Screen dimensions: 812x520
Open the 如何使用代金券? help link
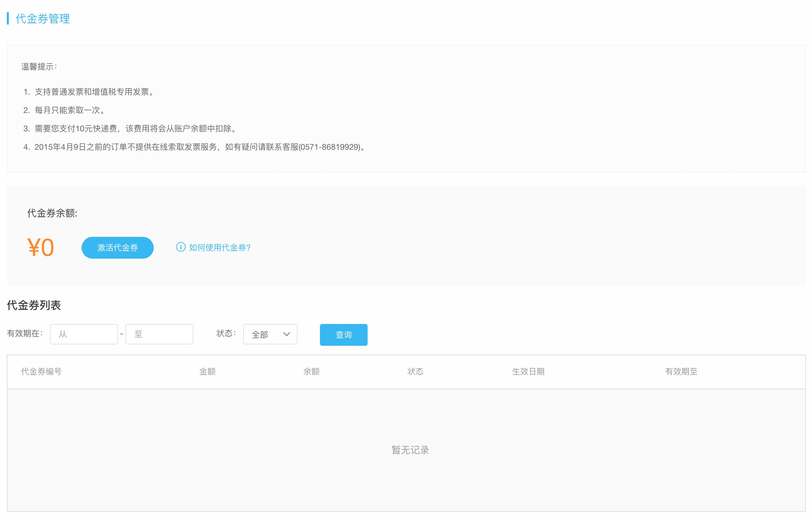(x=220, y=248)
